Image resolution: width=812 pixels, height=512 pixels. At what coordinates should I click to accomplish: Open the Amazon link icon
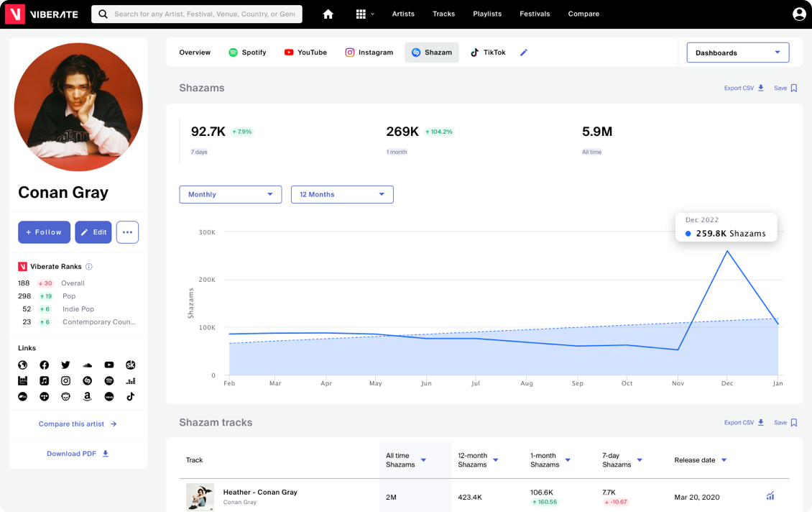coord(88,396)
